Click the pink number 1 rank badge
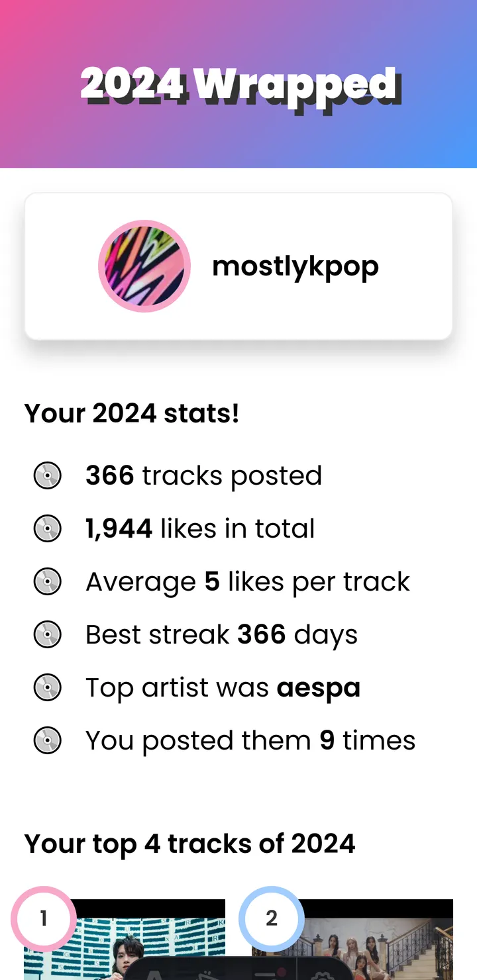 (44, 918)
